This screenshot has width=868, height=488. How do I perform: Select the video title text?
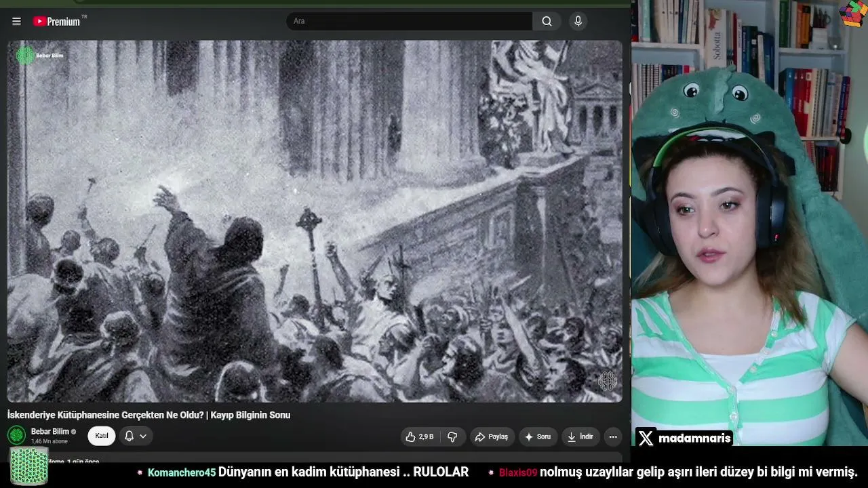click(149, 415)
